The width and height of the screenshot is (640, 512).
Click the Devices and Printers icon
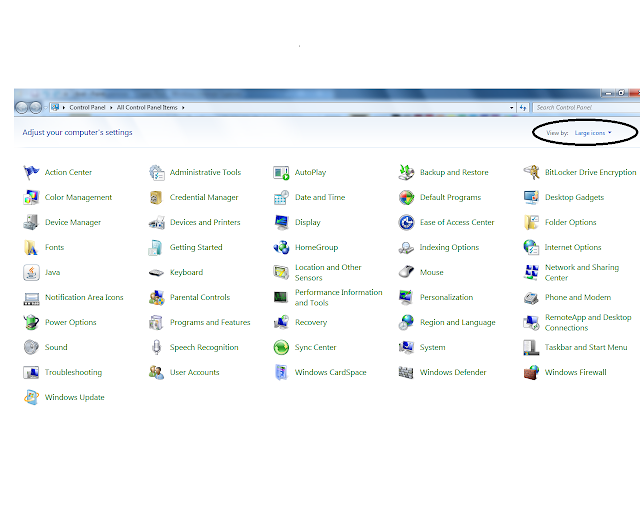[156, 223]
